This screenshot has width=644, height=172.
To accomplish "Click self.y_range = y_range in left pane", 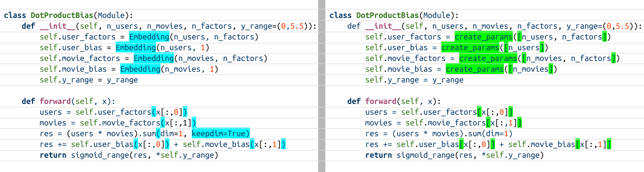I will (x=89, y=80).
